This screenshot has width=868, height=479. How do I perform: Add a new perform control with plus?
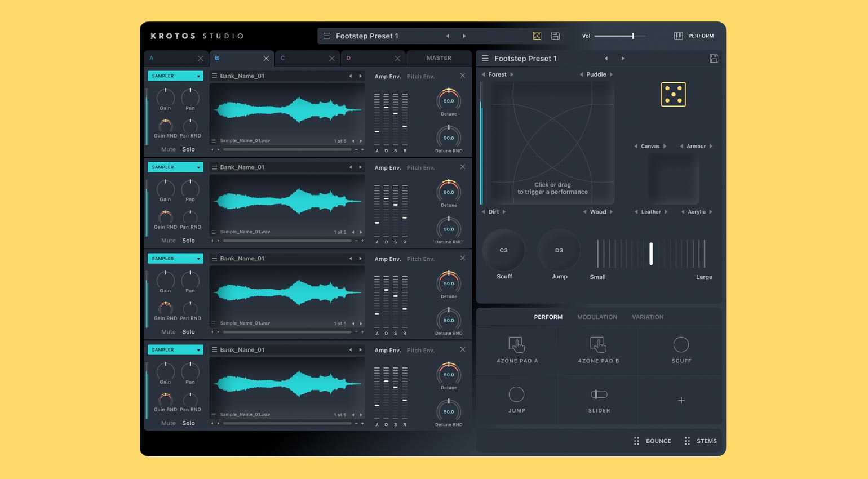(681, 400)
